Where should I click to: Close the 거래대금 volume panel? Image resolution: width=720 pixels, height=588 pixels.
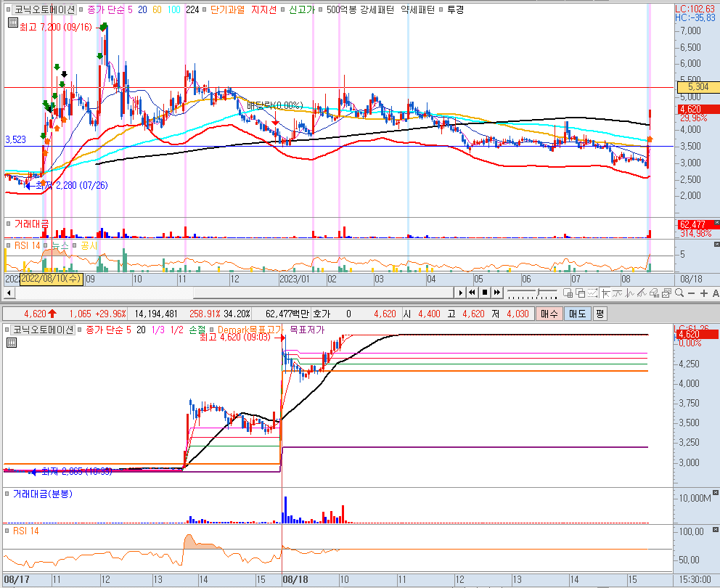[x=717, y=223]
